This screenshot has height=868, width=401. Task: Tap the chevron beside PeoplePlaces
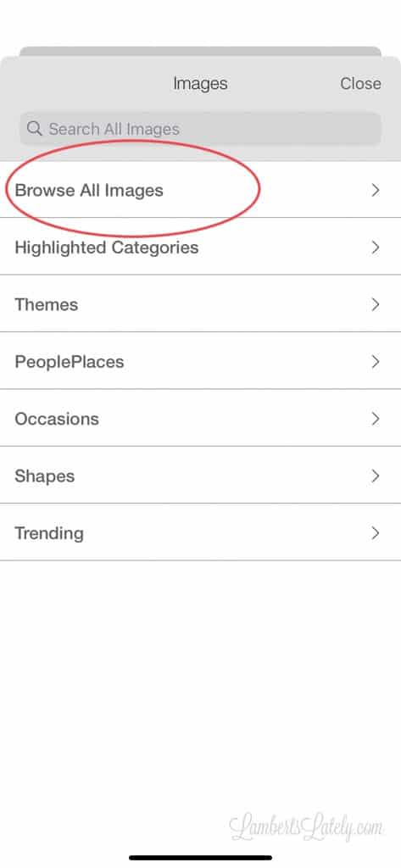376,361
